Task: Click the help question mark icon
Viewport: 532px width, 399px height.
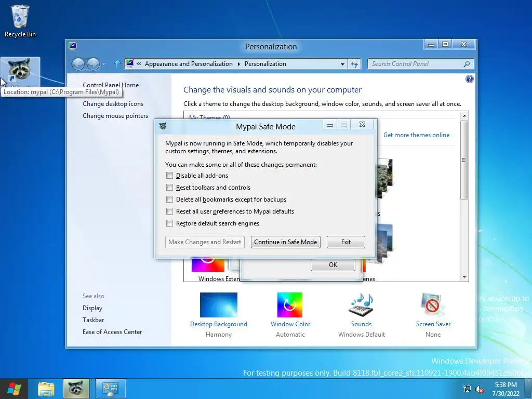Action: (x=469, y=79)
